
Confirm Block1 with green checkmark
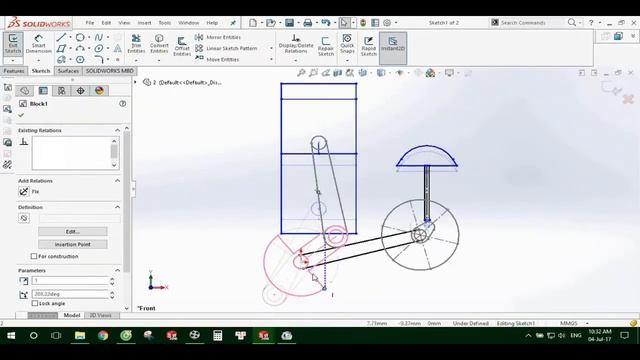click(x=21, y=115)
